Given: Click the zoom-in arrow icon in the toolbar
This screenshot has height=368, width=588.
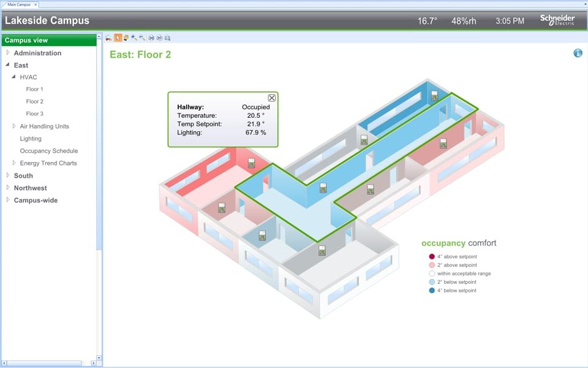Looking at the screenshot, I should (x=135, y=37).
